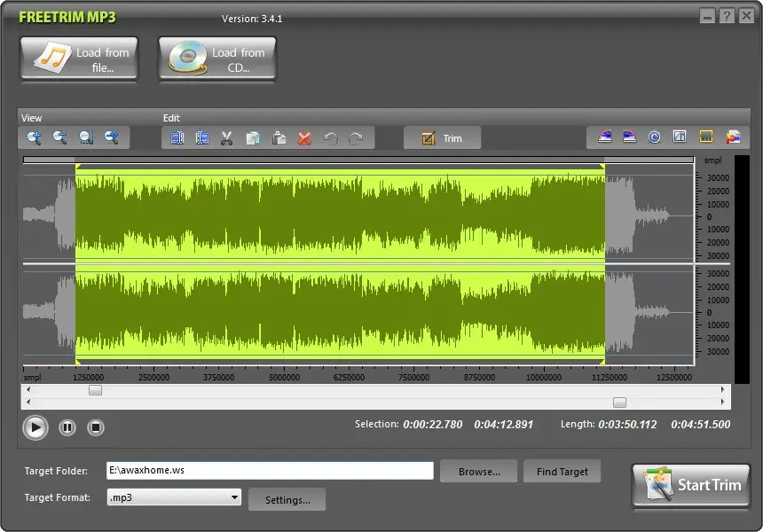Click the rightmost file effects icon
This screenshot has height=532, width=763.
tap(734, 137)
